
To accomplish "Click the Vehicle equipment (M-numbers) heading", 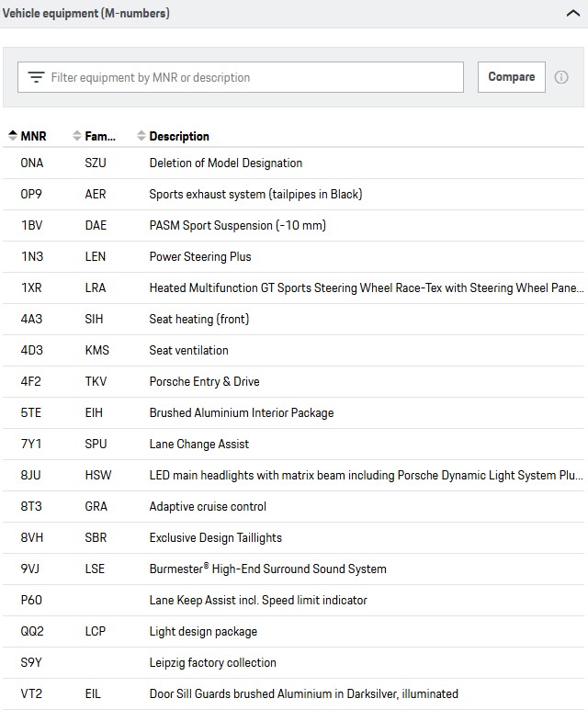I will (x=86, y=14).
